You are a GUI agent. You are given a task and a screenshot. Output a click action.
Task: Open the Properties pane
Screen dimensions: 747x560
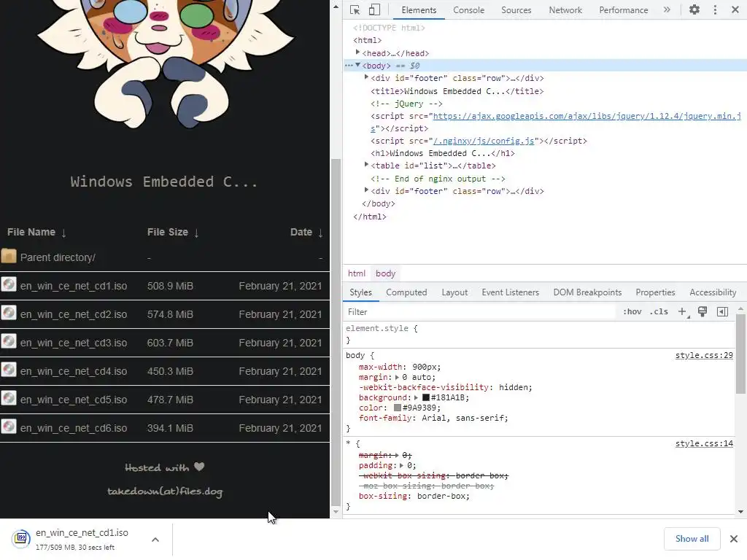(x=655, y=292)
